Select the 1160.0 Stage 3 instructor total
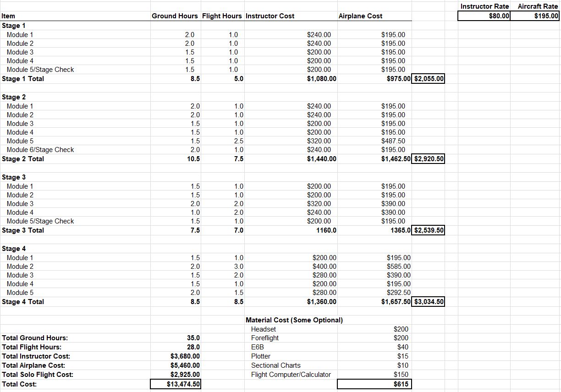The width and height of the screenshot is (561, 392). coord(326,230)
